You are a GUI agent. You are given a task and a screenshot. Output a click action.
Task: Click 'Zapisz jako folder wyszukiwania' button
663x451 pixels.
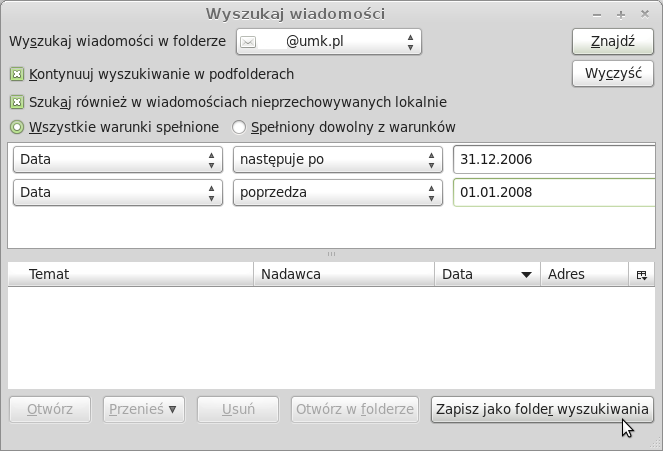coord(543,409)
